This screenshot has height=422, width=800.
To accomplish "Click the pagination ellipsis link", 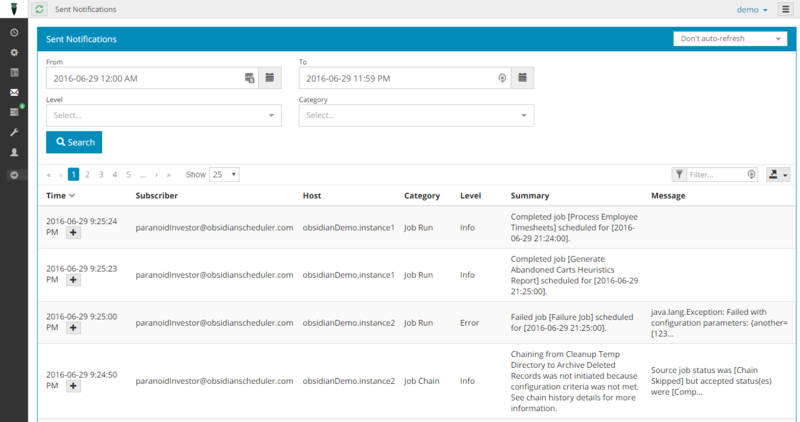I will tap(143, 175).
